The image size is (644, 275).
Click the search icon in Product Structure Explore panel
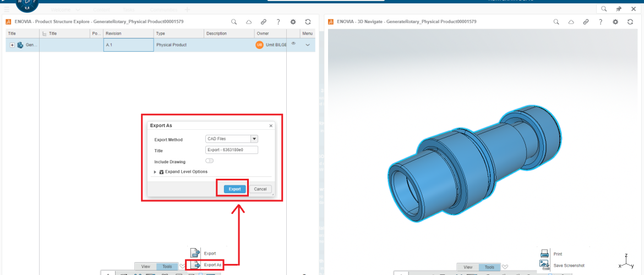coord(234,21)
